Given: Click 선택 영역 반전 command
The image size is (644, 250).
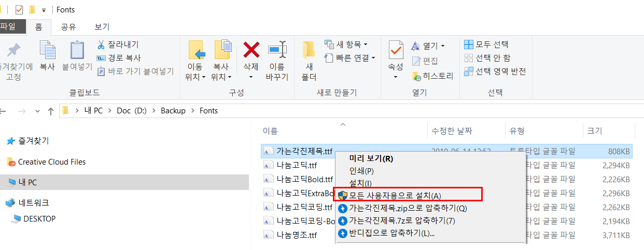Looking at the screenshot, I should pos(495,71).
